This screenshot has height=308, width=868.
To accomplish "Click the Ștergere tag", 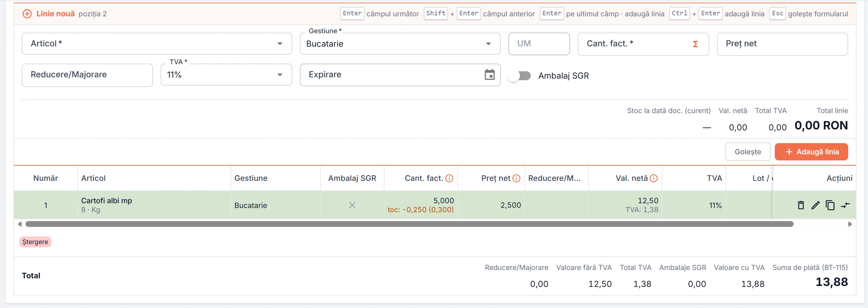I will [35, 242].
